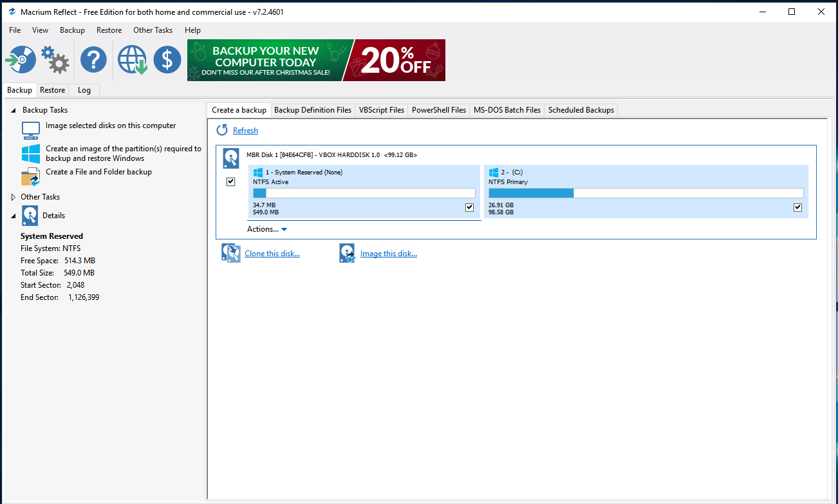Click the Total Size 549.0 MB detail

click(x=57, y=273)
